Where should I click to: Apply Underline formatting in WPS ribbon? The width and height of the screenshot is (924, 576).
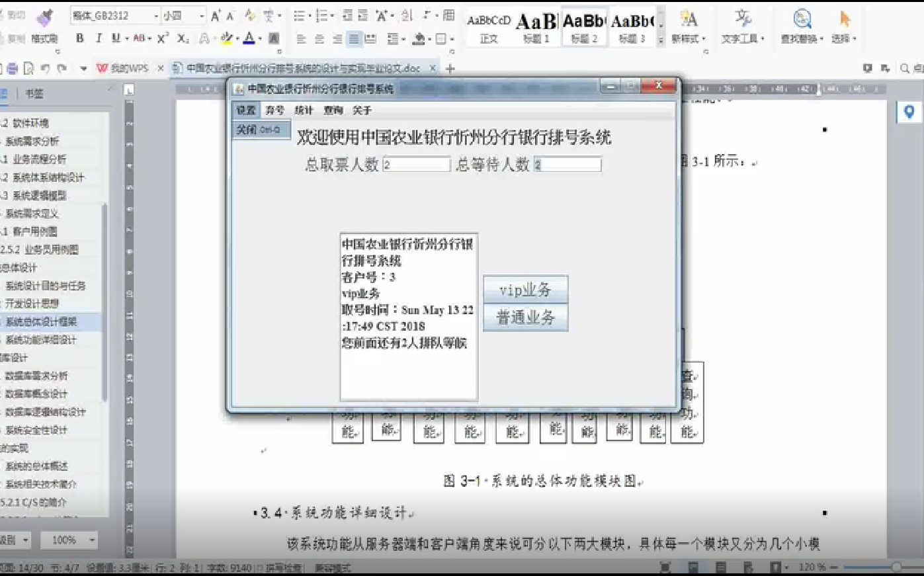point(116,38)
